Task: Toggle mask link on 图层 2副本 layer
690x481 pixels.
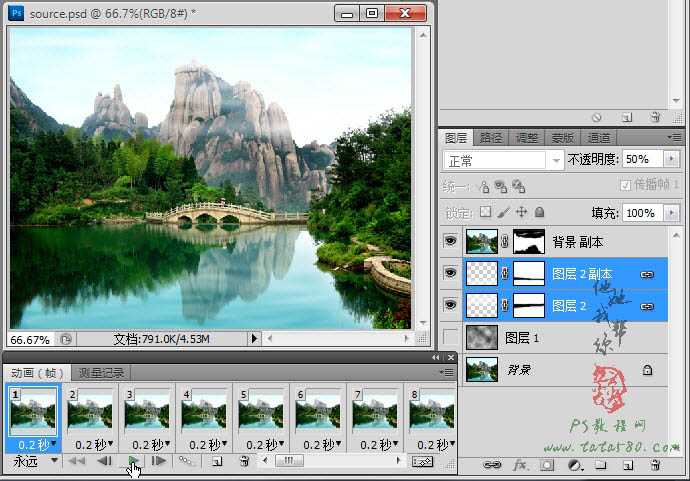Action: tap(505, 273)
